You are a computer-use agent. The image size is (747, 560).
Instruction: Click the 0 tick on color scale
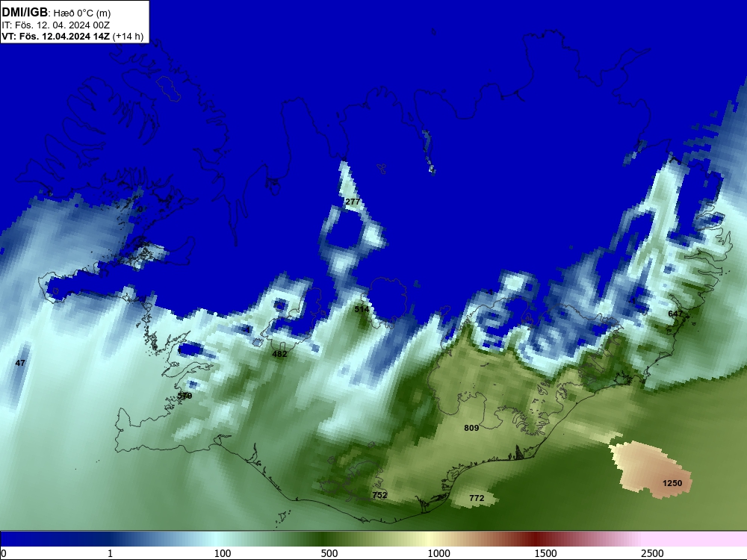(4, 553)
